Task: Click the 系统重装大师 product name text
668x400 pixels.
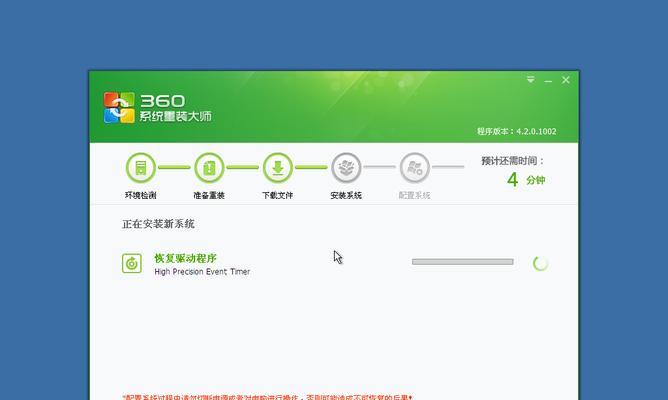Action: tap(176, 116)
